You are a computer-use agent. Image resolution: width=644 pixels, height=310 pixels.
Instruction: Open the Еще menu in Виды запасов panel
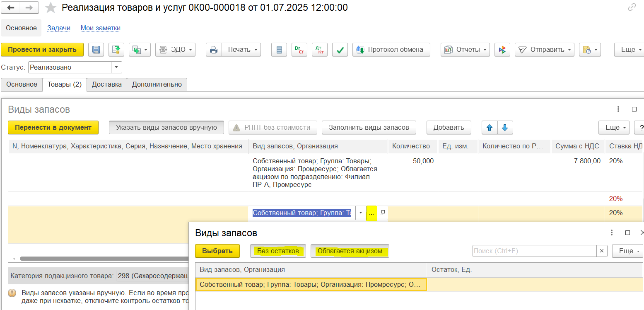click(x=614, y=128)
